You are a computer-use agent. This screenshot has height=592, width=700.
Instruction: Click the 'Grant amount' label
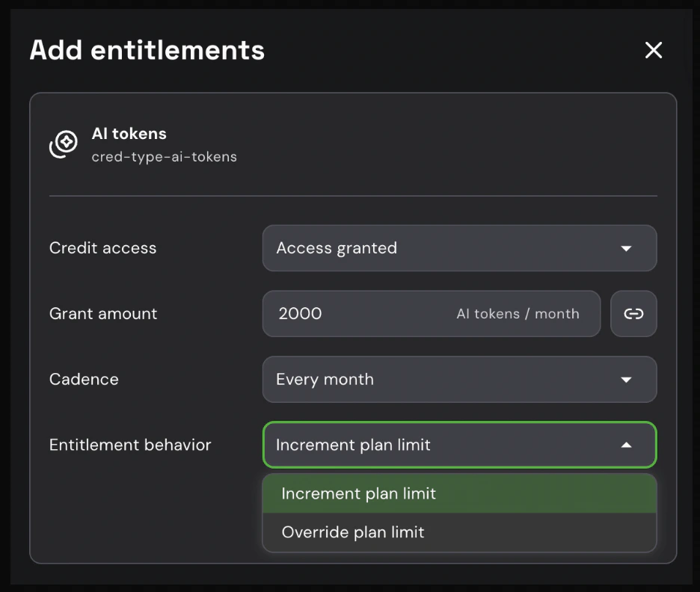[103, 314]
